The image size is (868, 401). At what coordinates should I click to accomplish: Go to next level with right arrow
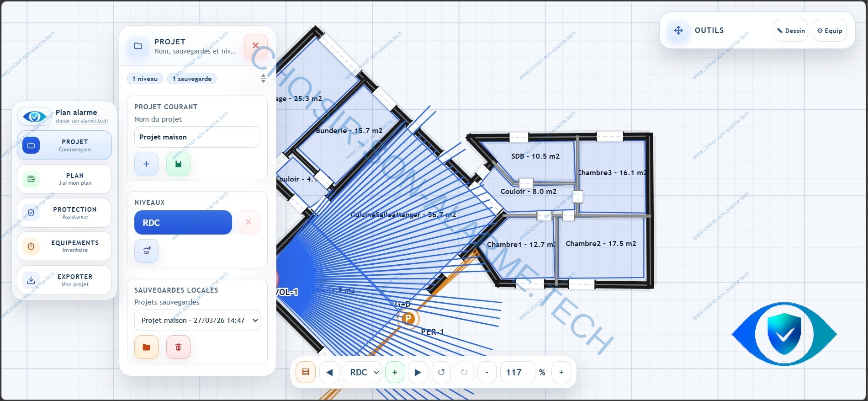pos(418,372)
